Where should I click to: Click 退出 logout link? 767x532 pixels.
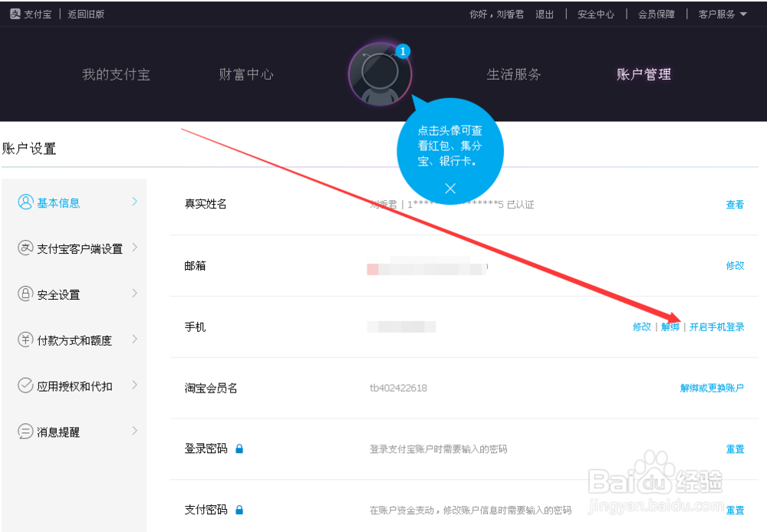pyautogui.click(x=545, y=14)
